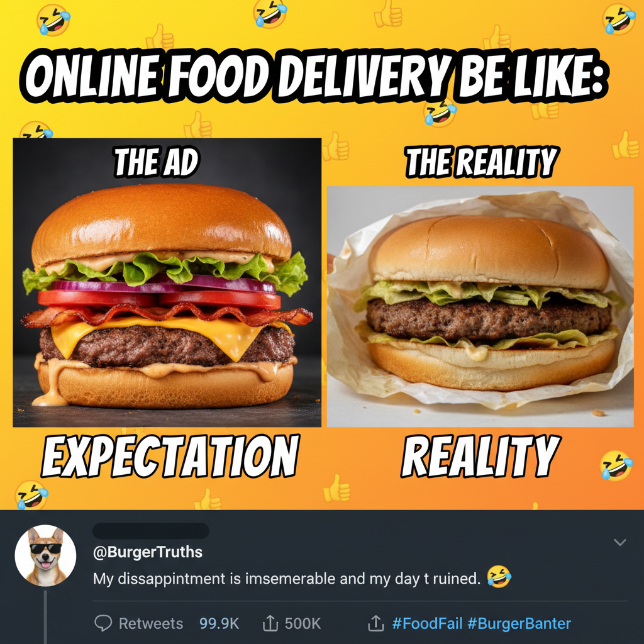Click the upload icon before #FoodFail
Viewport: 644px width, 644px height.
click(375, 623)
